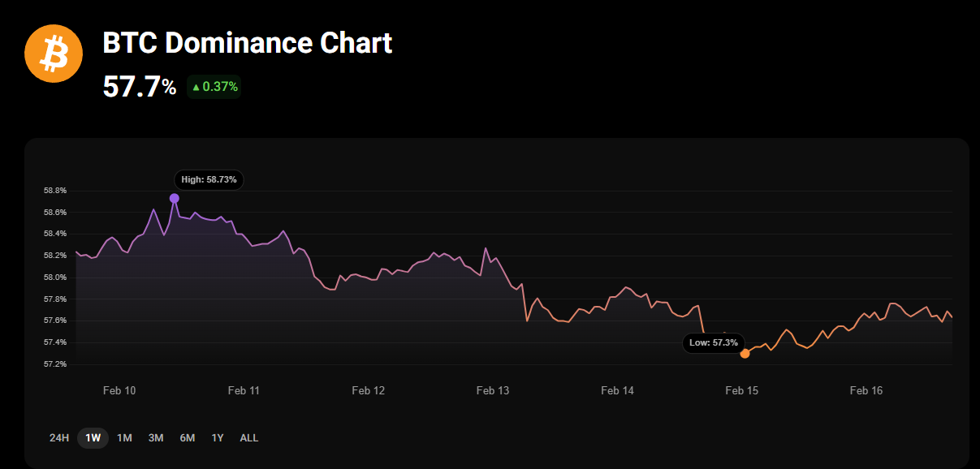The width and height of the screenshot is (980, 469).
Task: Click the orange Low point marker
Action: (745, 354)
